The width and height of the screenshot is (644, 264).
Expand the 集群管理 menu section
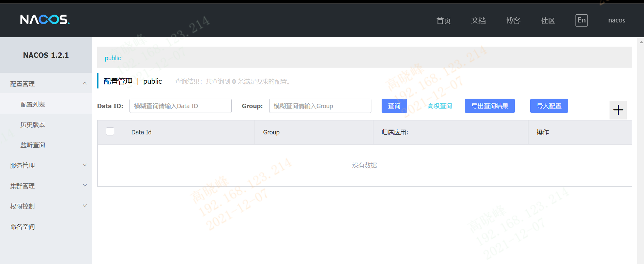click(46, 186)
